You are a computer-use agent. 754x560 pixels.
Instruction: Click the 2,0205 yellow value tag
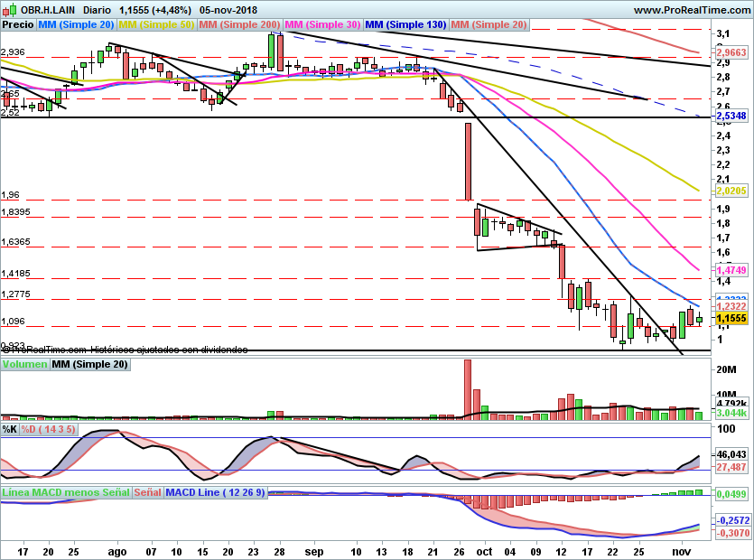(x=731, y=191)
